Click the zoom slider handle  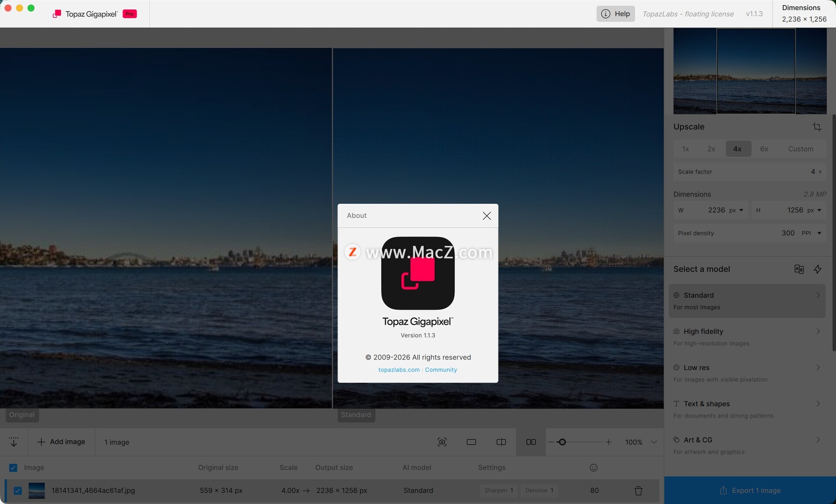pyautogui.click(x=562, y=442)
